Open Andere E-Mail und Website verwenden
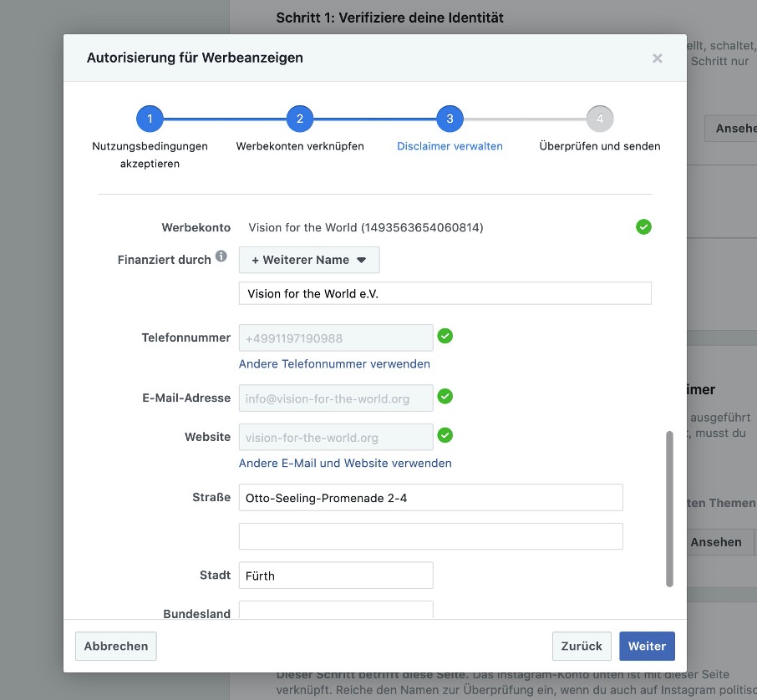This screenshot has width=757, height=700. [x=345, y=464]
